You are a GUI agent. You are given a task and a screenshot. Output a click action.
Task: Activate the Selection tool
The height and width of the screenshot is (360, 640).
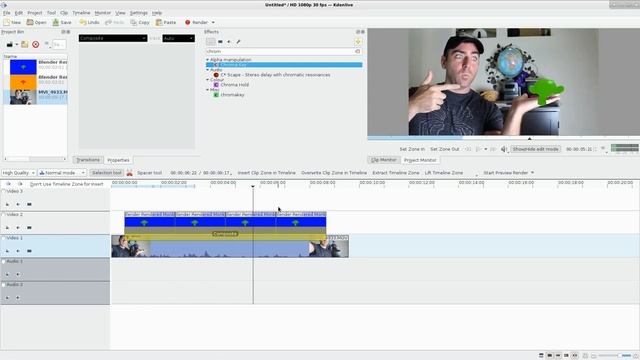[x=107, y=173]
